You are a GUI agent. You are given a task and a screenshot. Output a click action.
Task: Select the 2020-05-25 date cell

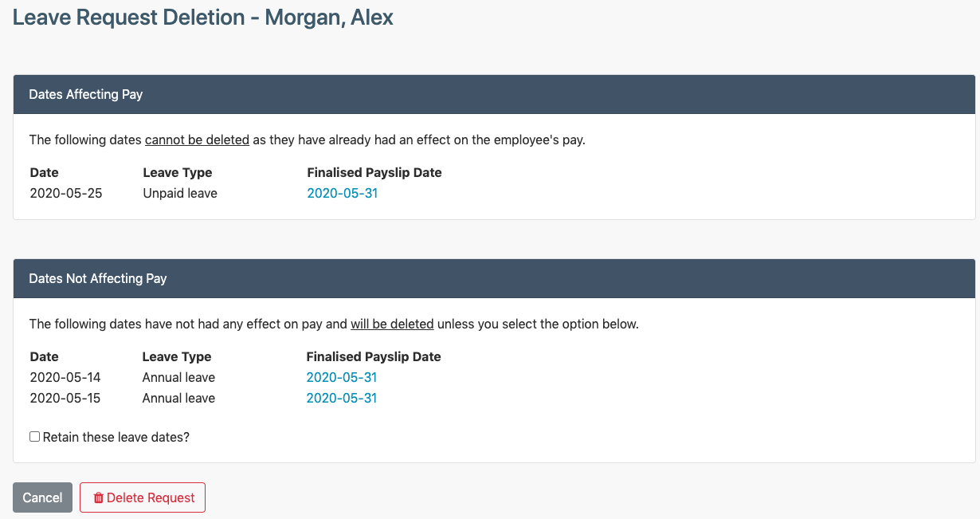tap(66, 193)
